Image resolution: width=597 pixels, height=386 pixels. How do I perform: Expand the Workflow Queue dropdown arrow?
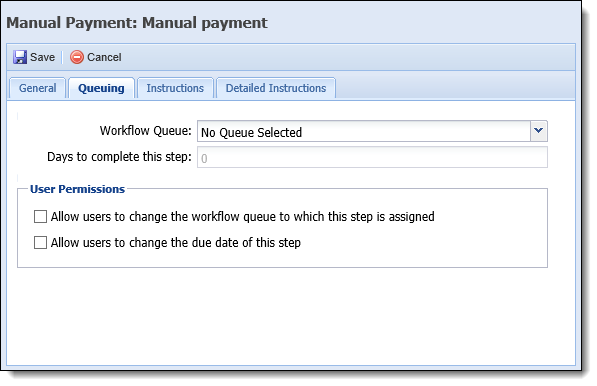click(539, 131)
